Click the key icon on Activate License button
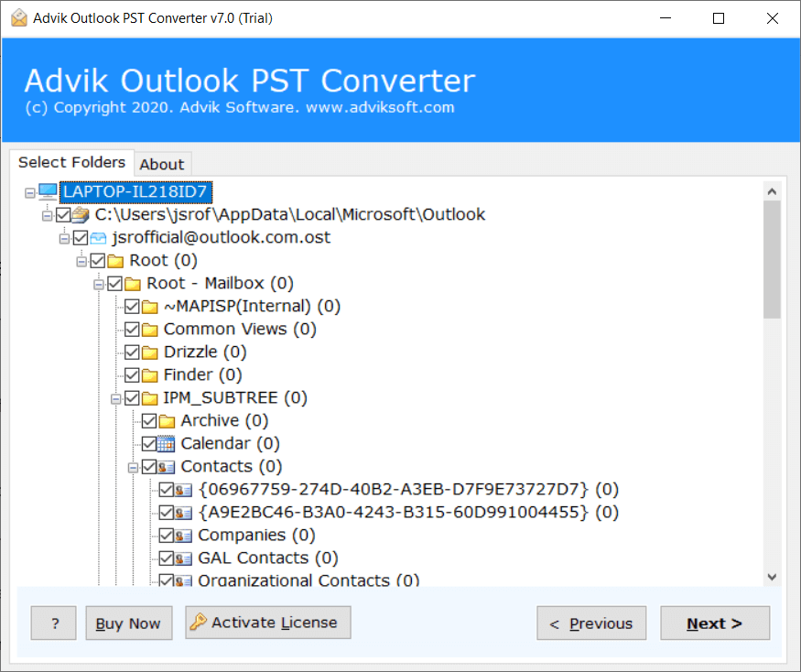 click(197, 623)
